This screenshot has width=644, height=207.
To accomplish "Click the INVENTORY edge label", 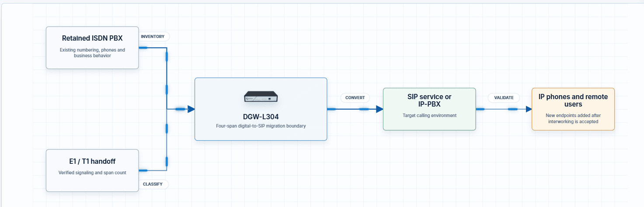I will (x=153, y=37).
